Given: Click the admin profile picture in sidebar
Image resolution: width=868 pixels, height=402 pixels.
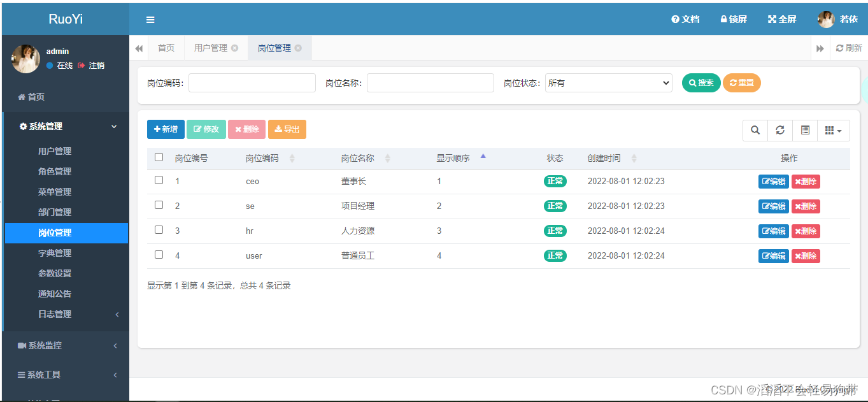Looking at the screenshot, I should [25, 59].
